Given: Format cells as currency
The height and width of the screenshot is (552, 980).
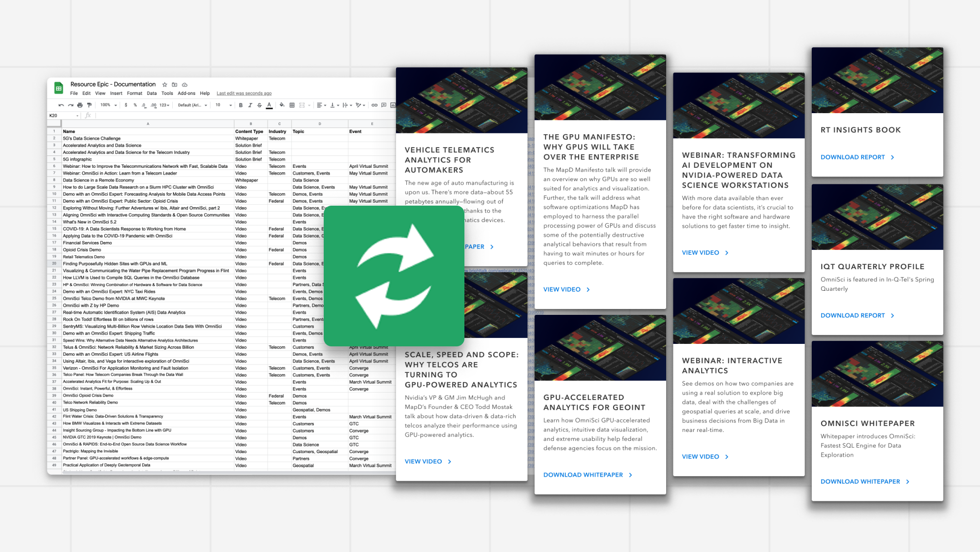Looking at the screenshot, I should pos(126,105).
